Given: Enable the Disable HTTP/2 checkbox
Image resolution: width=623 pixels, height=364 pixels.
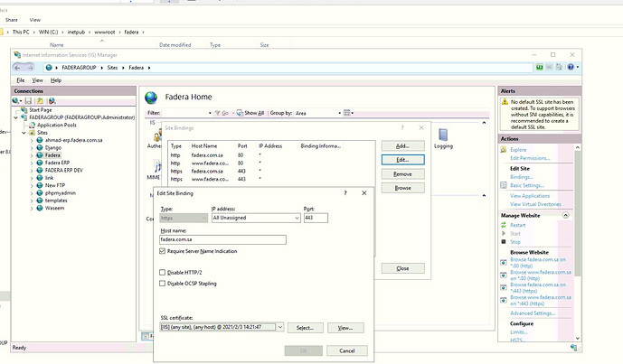Looking at the screenshot, I should point(162,273).
